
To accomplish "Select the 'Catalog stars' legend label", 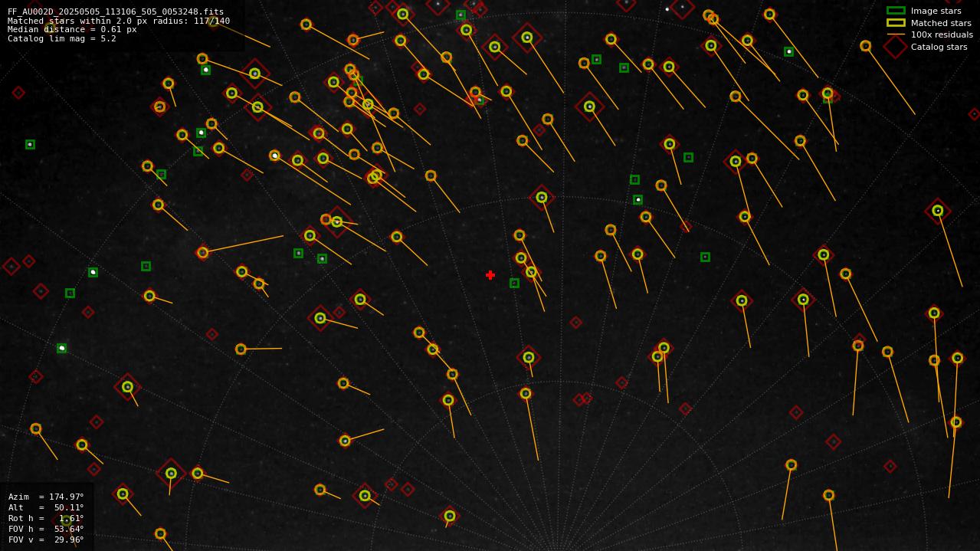I will (939, 47).
